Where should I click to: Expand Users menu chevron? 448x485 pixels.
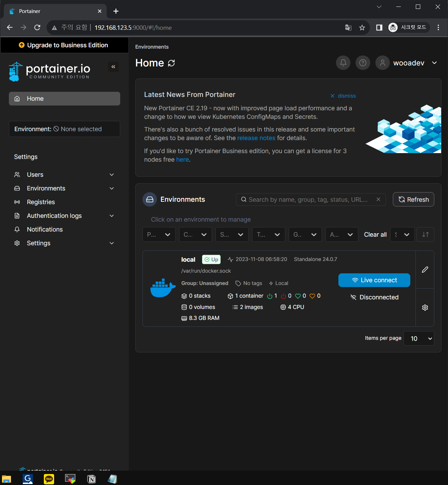tap(112, 175)
